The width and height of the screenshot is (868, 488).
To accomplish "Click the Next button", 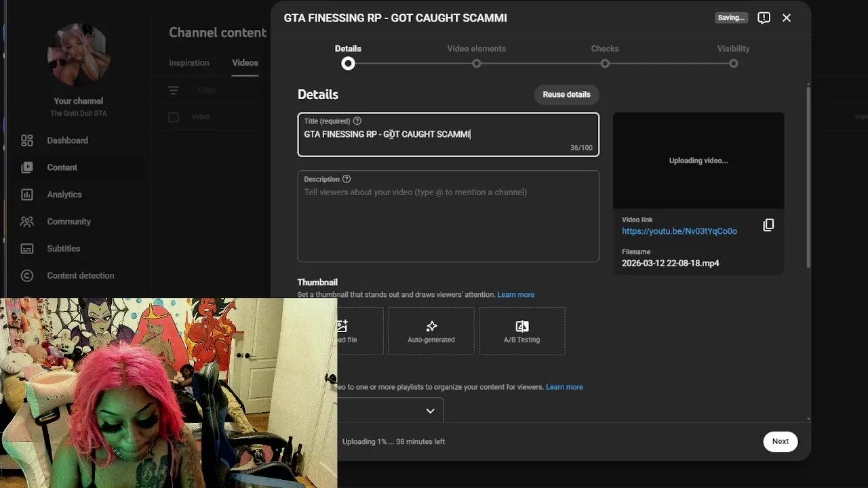I will coord(780,441).
